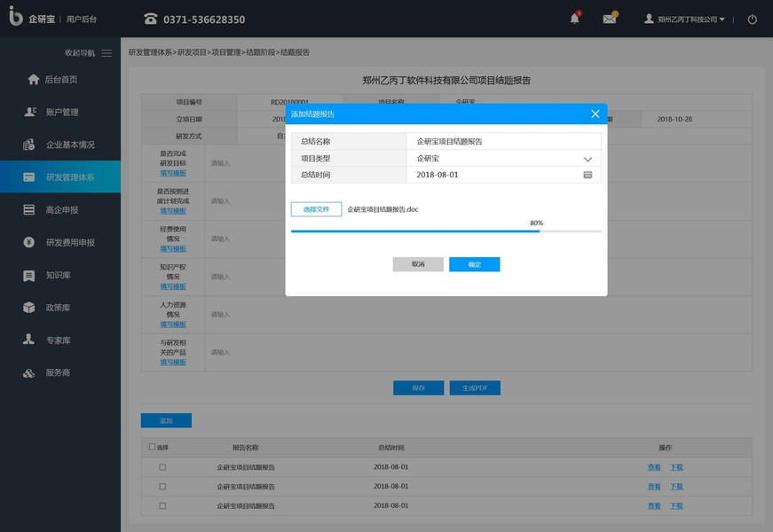
Task: Click 下载 link in second report row
Action: [676, 486]
